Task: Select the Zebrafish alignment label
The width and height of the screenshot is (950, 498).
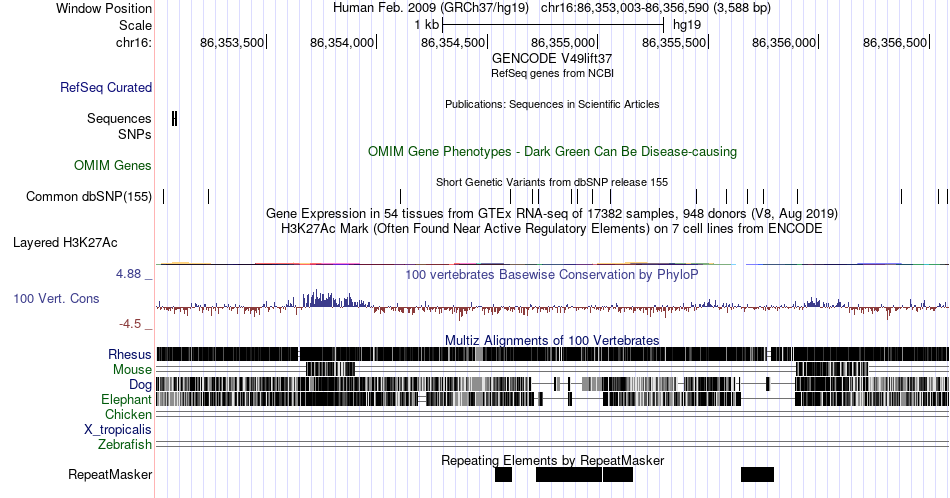Action: tap(125, 445)
